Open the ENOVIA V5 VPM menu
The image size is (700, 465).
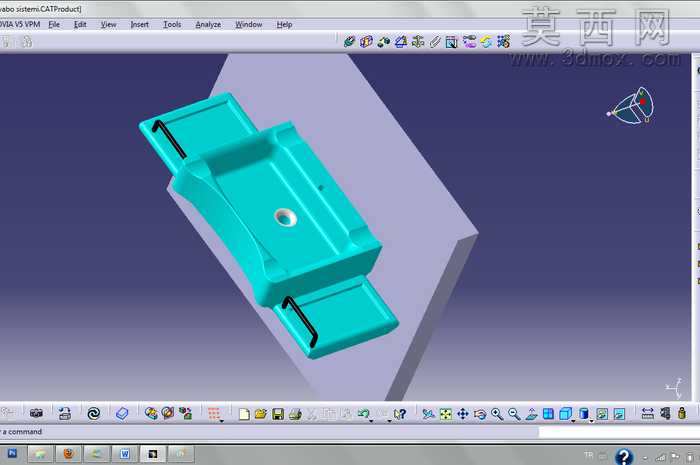point(20,25)
